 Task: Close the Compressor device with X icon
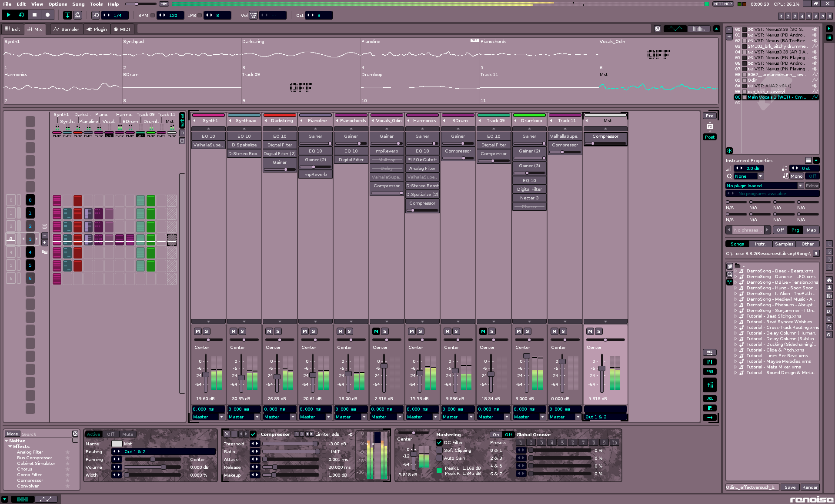[x=227, y=434]
